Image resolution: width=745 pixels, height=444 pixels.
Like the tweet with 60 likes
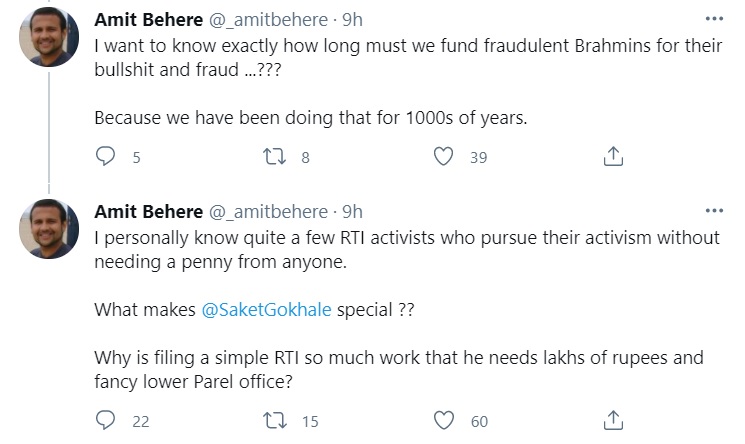point(445,421)
